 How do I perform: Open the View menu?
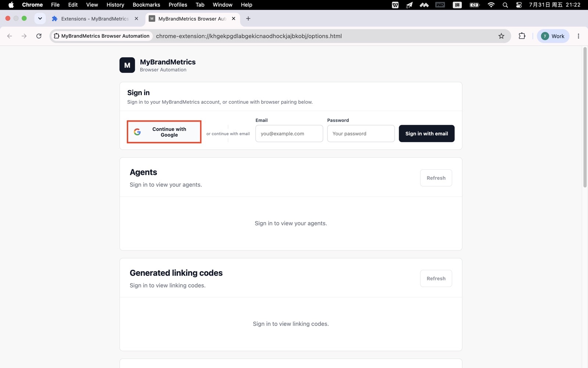92,5
